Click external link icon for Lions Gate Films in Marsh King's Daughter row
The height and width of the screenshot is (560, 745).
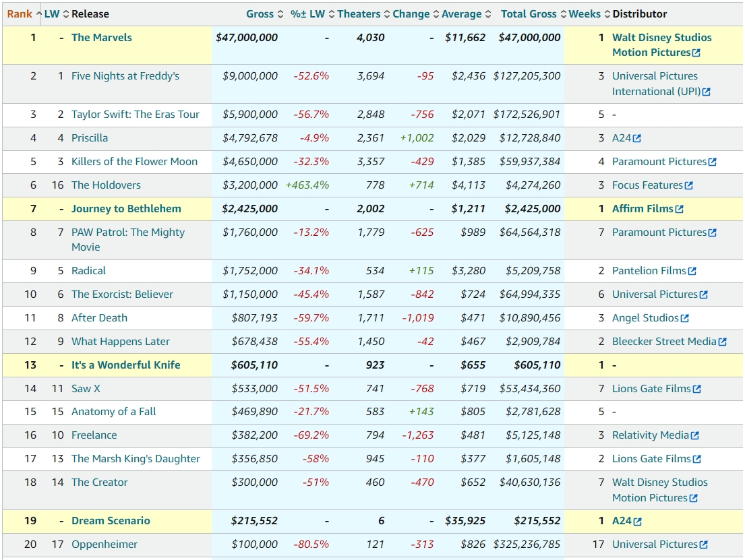[696, 460]
